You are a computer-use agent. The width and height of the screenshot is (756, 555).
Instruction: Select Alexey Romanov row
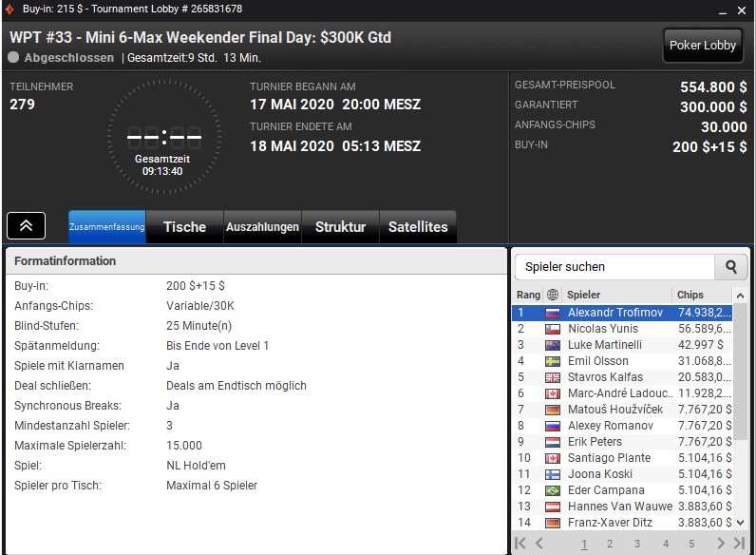[x=622, y=426]
